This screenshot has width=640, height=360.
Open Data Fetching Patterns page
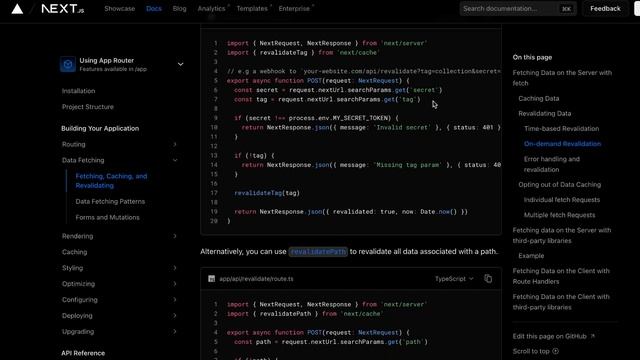point(110,202)
